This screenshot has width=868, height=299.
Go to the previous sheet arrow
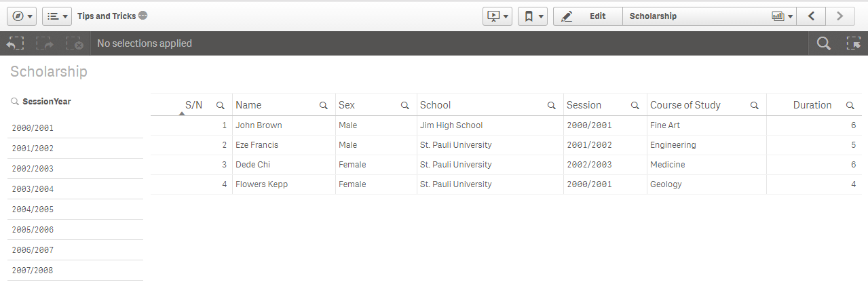(x=811, y=16)
